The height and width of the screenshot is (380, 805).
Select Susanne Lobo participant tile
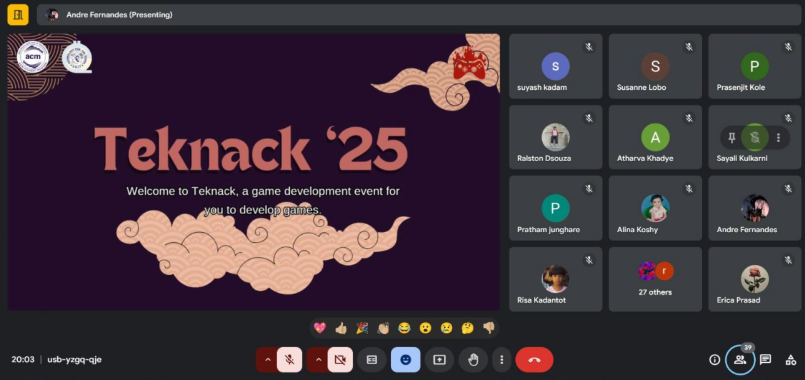pos(655,66)
